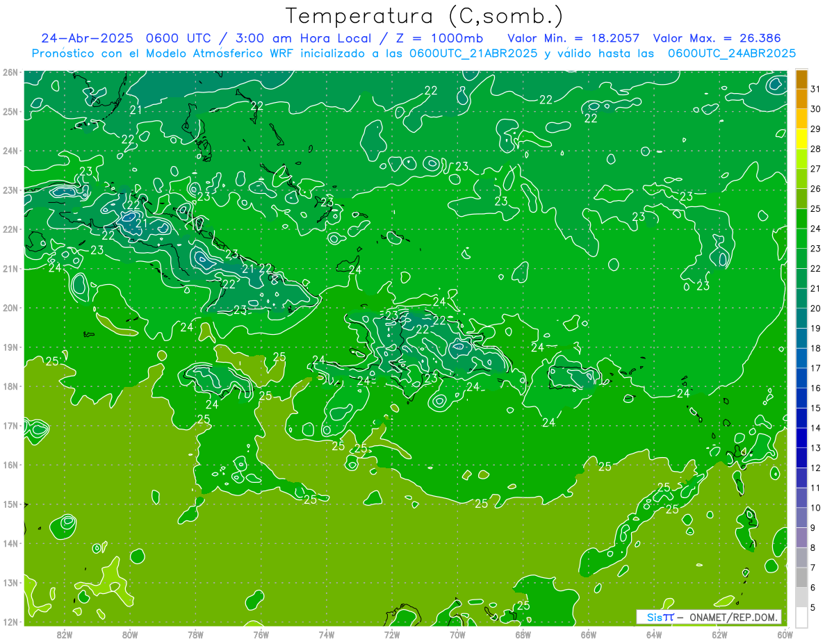Viewport: 834px width, 644px height.
Task: Click the bright yellow swatch in the legend
Action: [x=801, y=140]
